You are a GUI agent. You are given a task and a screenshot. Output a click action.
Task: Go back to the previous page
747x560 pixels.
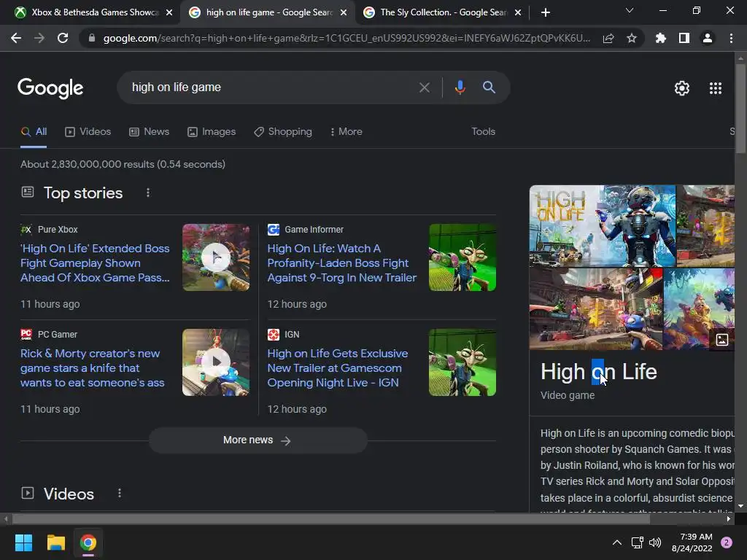(16, 38)
